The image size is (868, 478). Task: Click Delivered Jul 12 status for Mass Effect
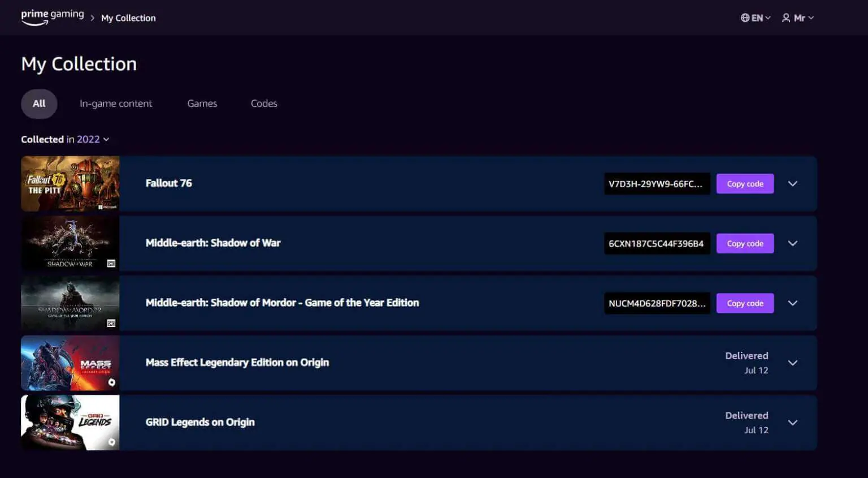(747, 363)
